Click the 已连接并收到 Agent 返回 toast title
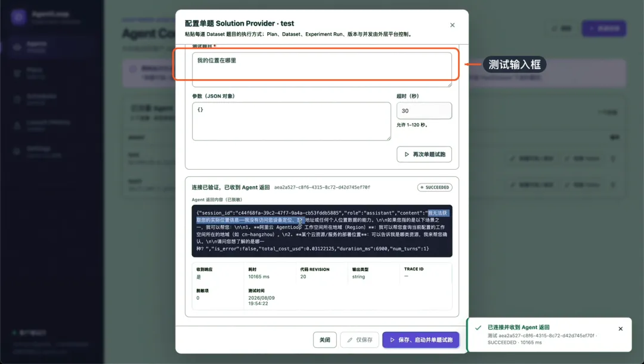Screen dimensions: 644x364 [518, 327]
